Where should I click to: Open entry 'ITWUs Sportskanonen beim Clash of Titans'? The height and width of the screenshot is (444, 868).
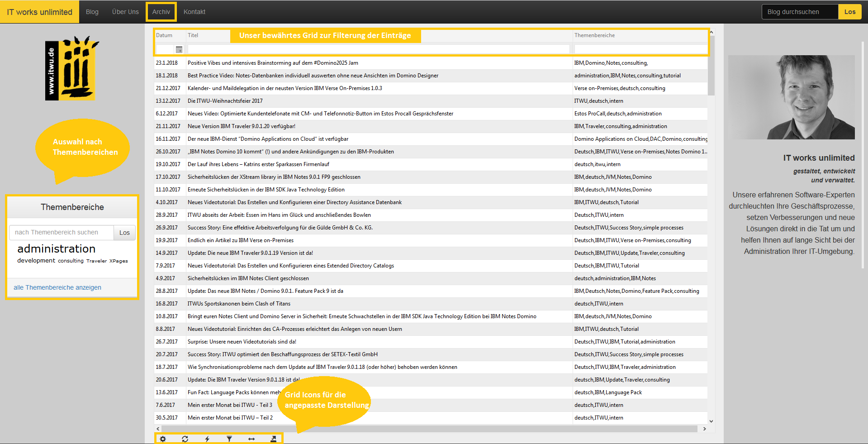click(x=239, y=304)
